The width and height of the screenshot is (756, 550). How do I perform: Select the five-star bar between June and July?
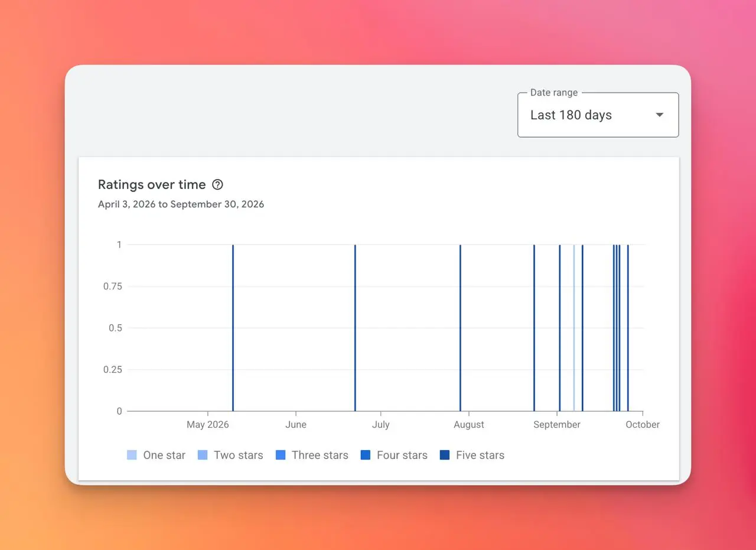[x=355, y=328]
